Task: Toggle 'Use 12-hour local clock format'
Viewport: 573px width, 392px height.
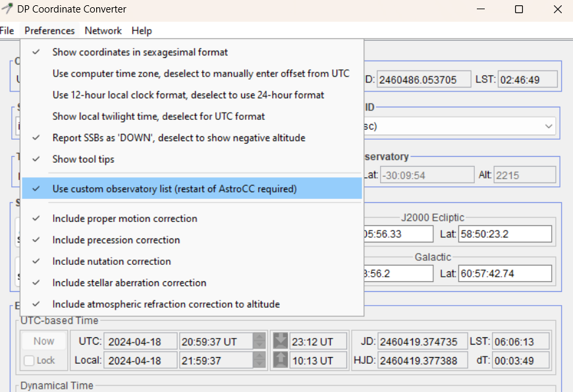Action: tap(188, 95)
